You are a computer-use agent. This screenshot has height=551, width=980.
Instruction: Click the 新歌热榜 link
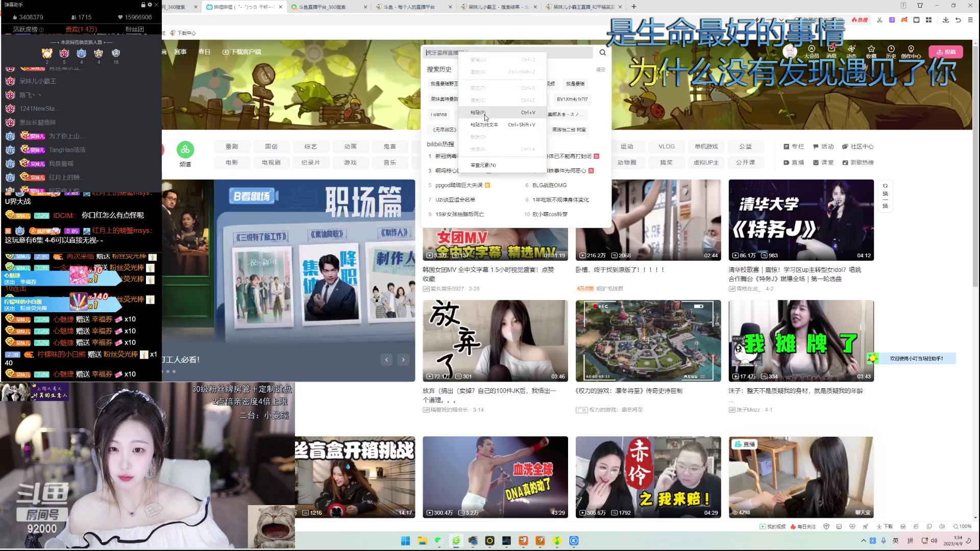coord(858,162)
